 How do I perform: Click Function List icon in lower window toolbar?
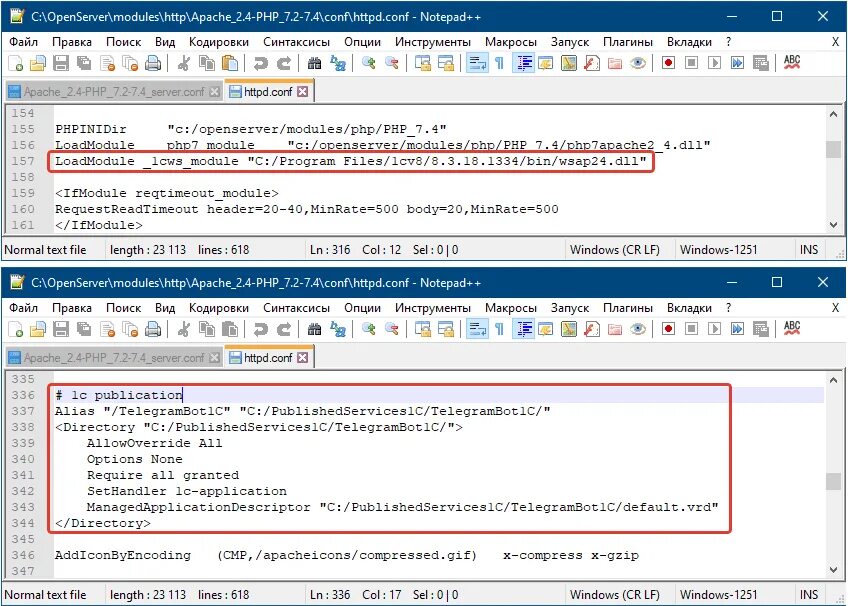click(592, 329)
